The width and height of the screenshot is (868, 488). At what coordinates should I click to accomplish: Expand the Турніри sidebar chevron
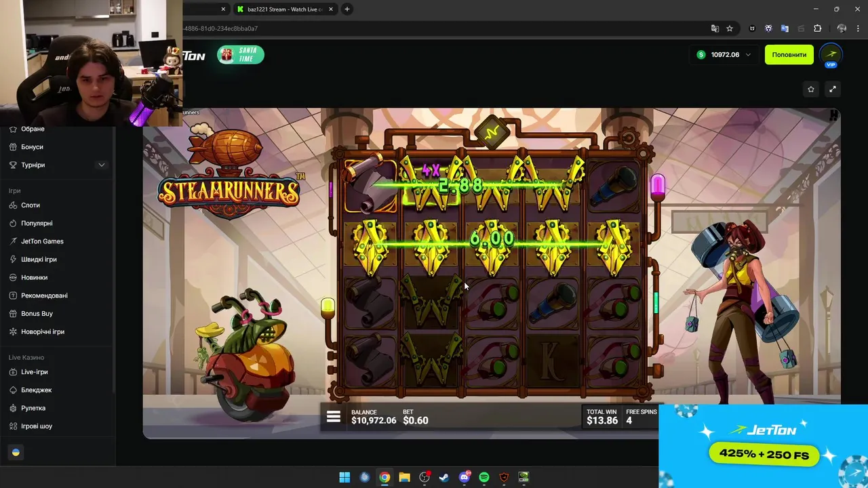tap(102, 165)
